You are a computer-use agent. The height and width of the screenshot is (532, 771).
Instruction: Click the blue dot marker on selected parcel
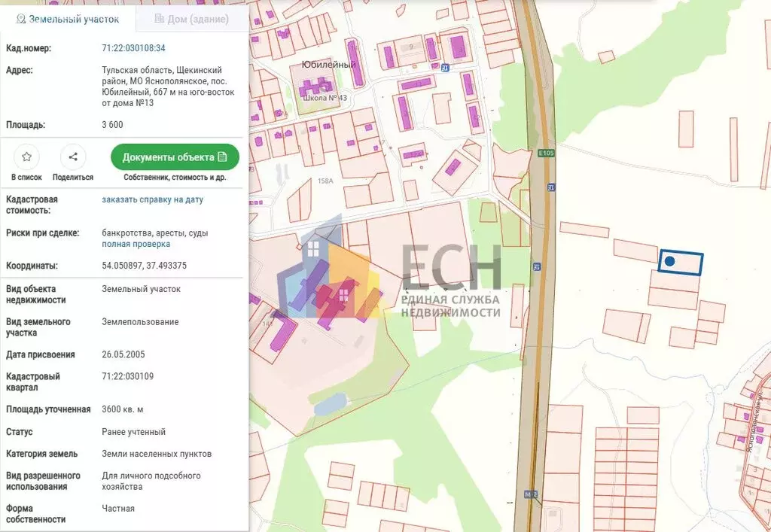[x=669, y=262]
